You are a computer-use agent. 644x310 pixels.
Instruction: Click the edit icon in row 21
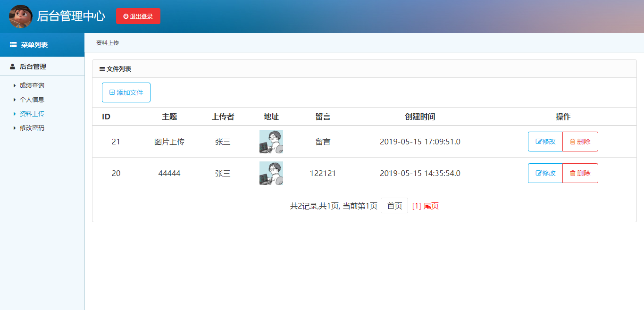click(x=539, y=142)
